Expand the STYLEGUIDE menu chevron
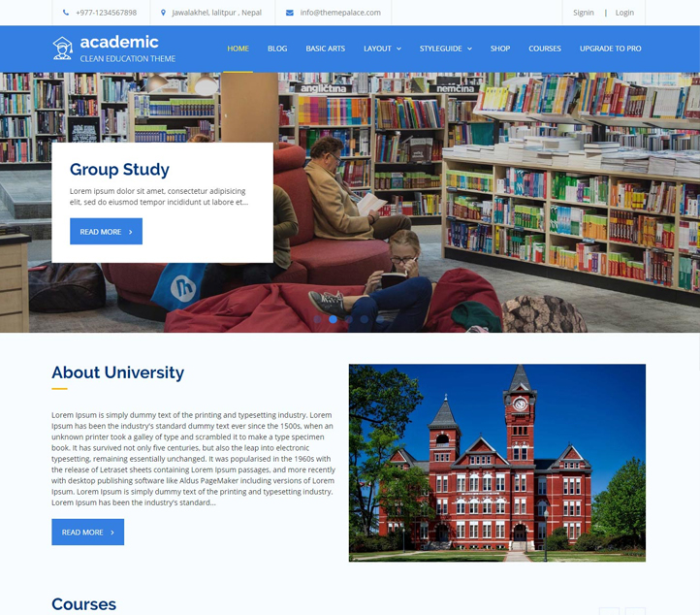 tap(469, 49)
